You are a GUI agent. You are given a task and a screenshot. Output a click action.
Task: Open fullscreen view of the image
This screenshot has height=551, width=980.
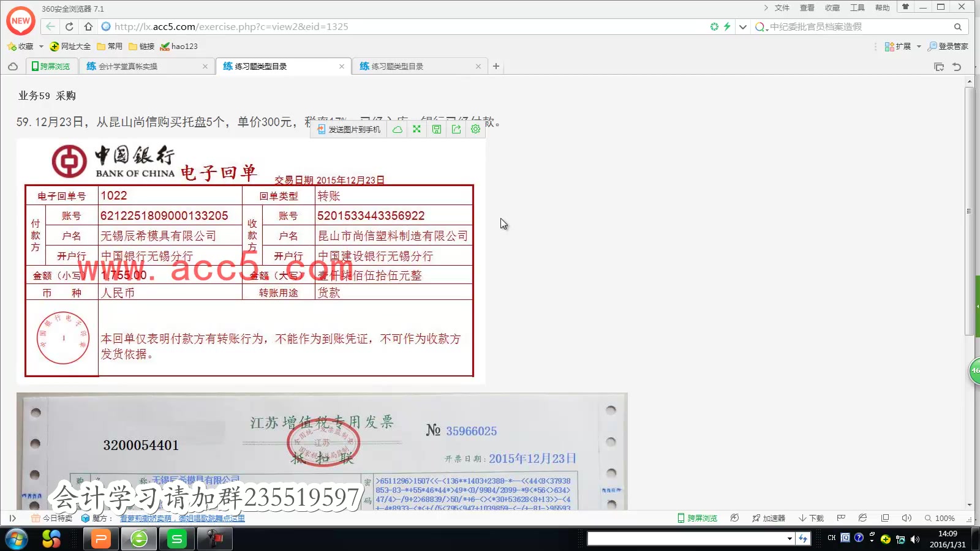[417, 129]
